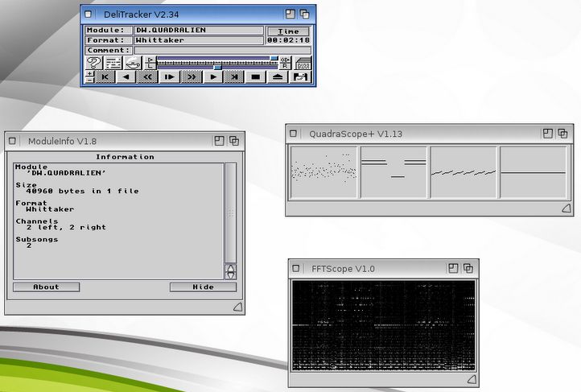Image resolution: width=581 pixels, height=392 pixels.
Task: Click first QuadraScope channel display
Action: click(x=323, y=173)
